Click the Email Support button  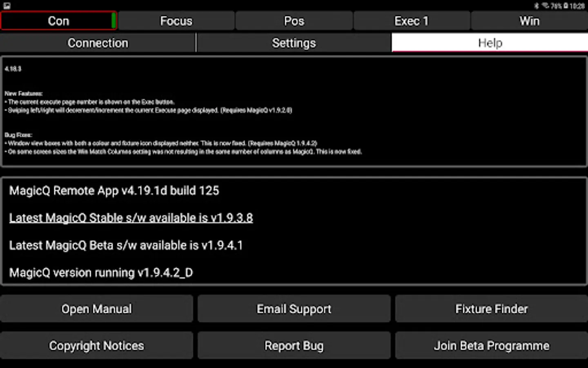point(294,309)
